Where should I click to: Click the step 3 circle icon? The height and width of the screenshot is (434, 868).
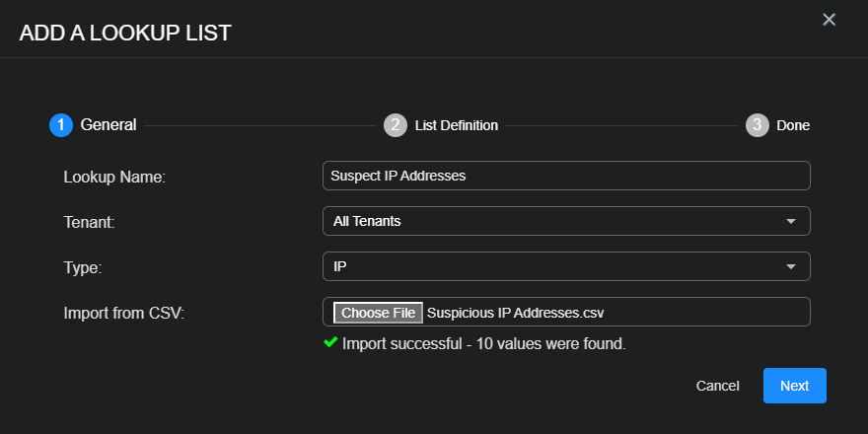click(x=757, y=125)
